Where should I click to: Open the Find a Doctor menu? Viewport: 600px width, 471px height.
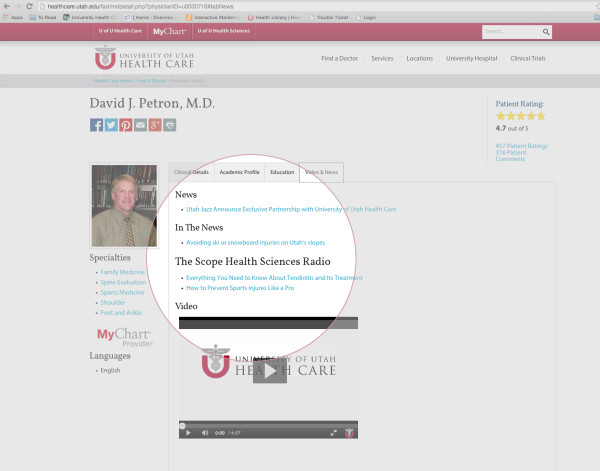click(x=339, y=58)
